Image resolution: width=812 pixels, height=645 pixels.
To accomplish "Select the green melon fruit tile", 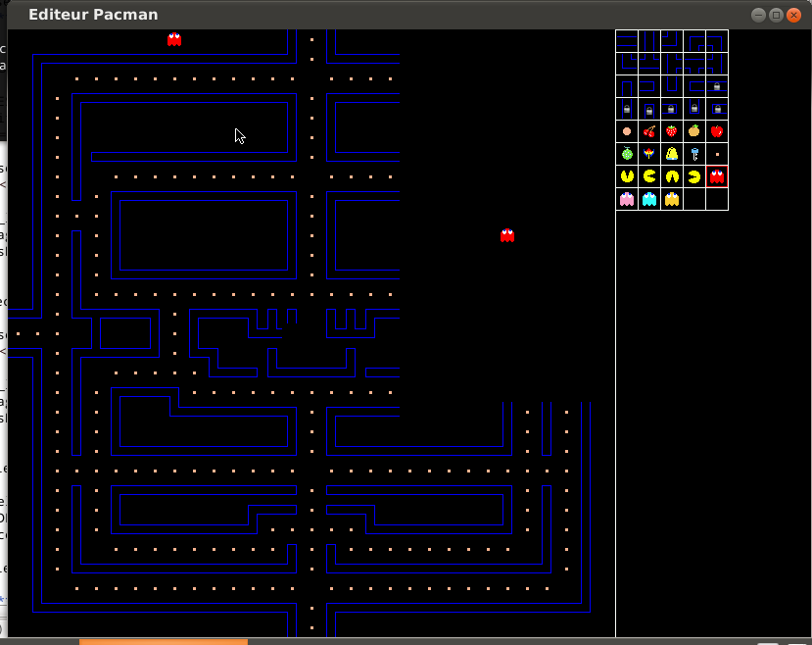I will click(627, 154).
